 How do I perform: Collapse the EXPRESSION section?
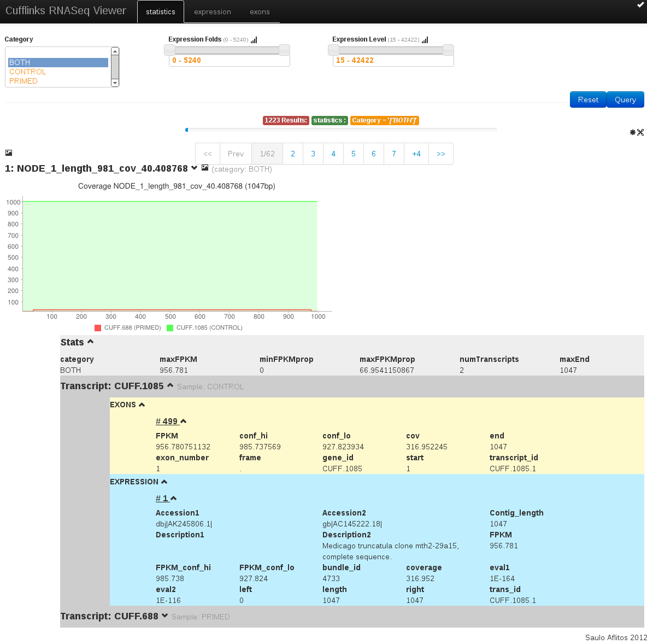164,482
